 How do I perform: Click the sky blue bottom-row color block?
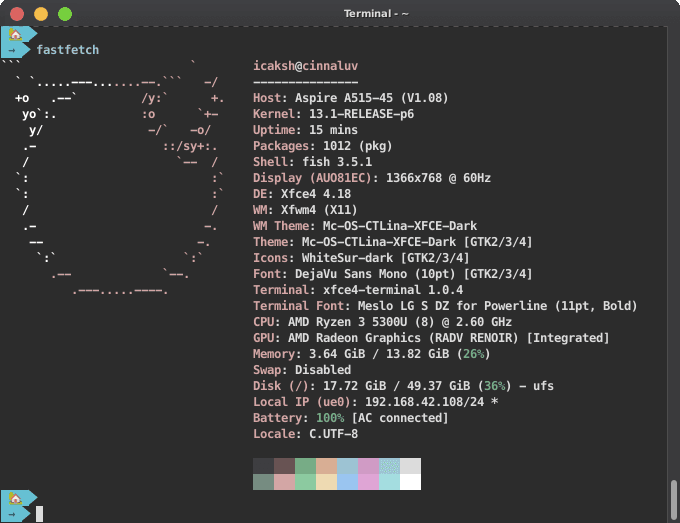click(347, 482)
